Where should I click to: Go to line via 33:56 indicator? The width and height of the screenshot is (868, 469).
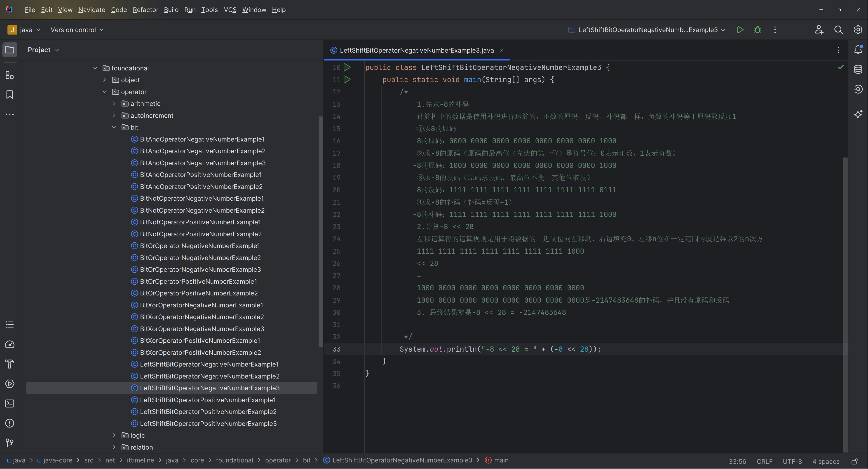click(x=737, y=461)
